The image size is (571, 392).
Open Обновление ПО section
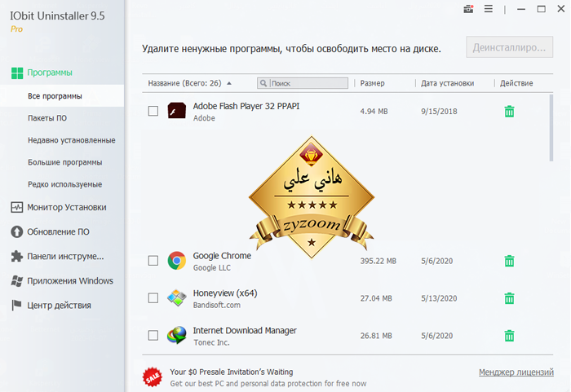(x=58, y=231)
